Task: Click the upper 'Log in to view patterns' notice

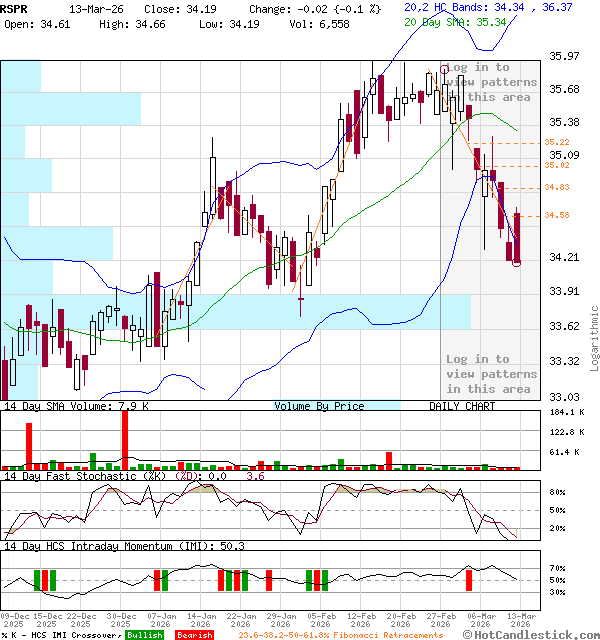Action: click(491, 82)
